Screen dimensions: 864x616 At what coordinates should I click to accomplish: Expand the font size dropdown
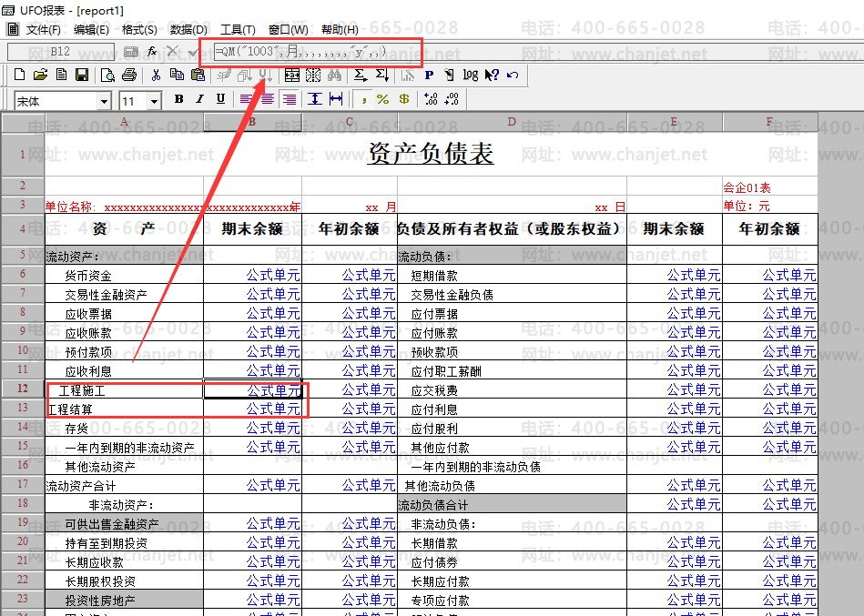pyautogui.click(x=154, y=101)
